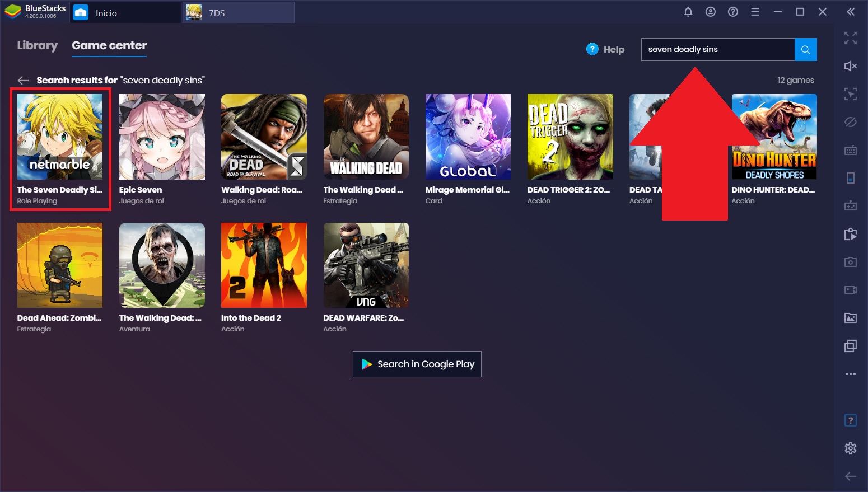Click the blue search magnifier button
Image resolution: width=868 pixels, height=492 pixels.
pos(806,49)
